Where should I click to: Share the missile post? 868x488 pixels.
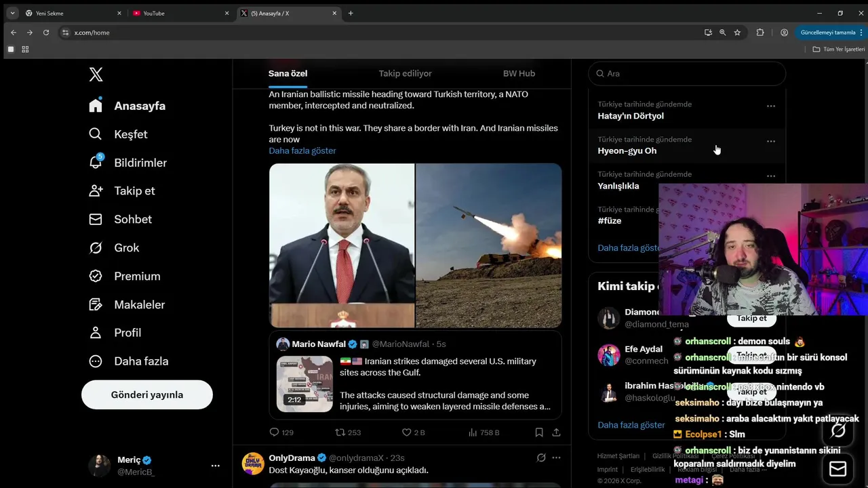coord(557,432)
